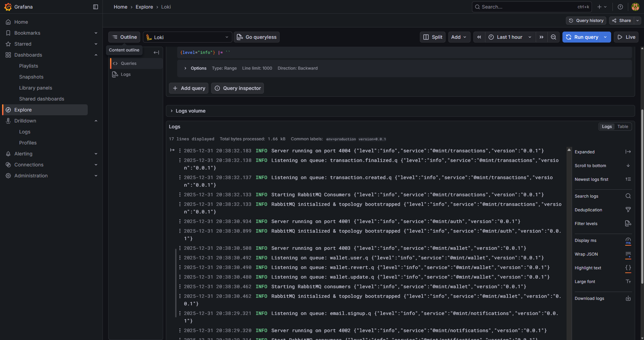Open the Share options dropdown arrow

pyautogui.click(x=637, y=21)
